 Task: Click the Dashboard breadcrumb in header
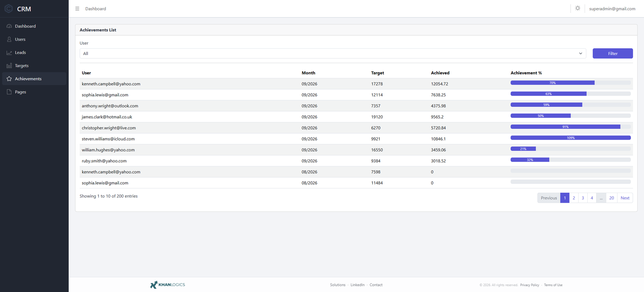pos(96,9)
